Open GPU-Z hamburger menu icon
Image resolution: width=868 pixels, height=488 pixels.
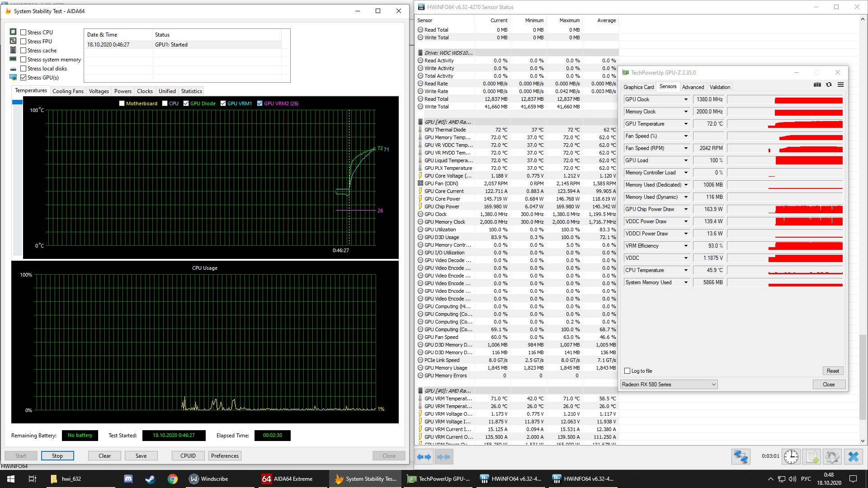[x=840, y=84]
